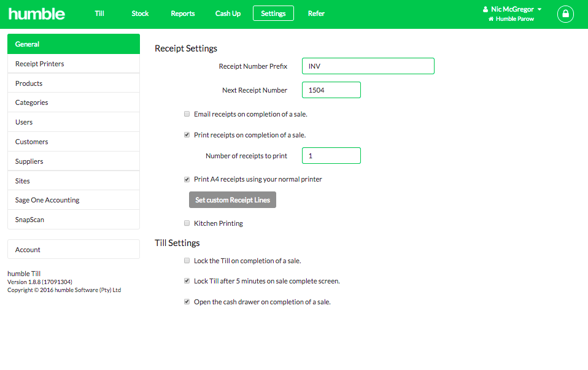Toggle Print A4 receipts checkbox

click(187, 180)
